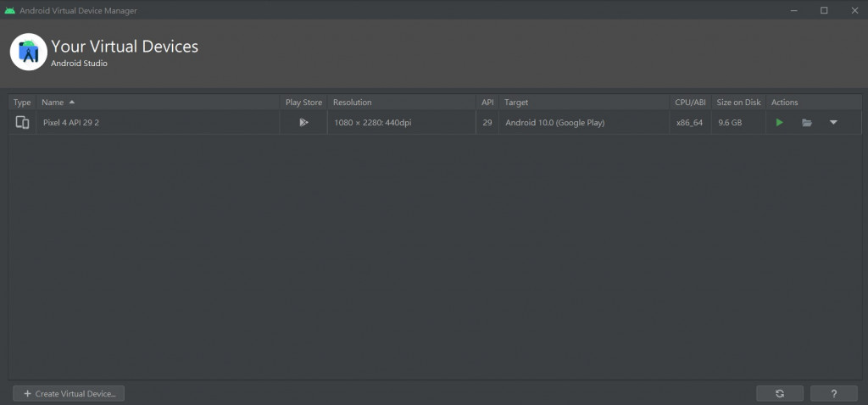The height and width of the screenshot is (405, 868).
Task: Select the Pixel 4 API 29 2 device row
Action: click(435, 122)
